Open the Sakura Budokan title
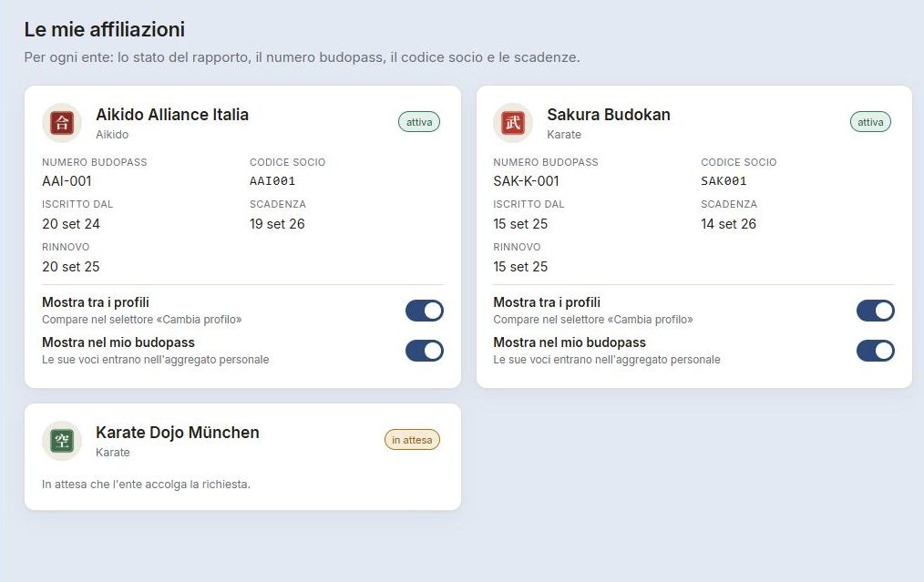The height and width of the screenshot is (582, 924). click(609, 114)
